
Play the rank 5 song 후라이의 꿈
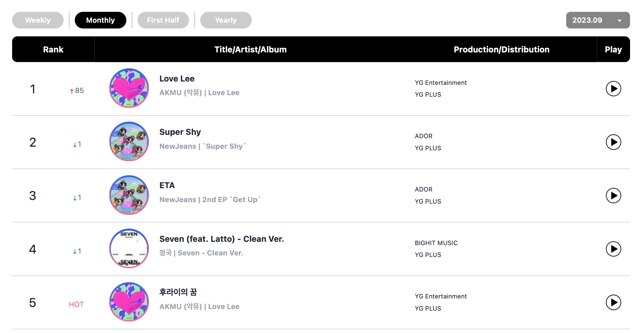pos(613,302)
